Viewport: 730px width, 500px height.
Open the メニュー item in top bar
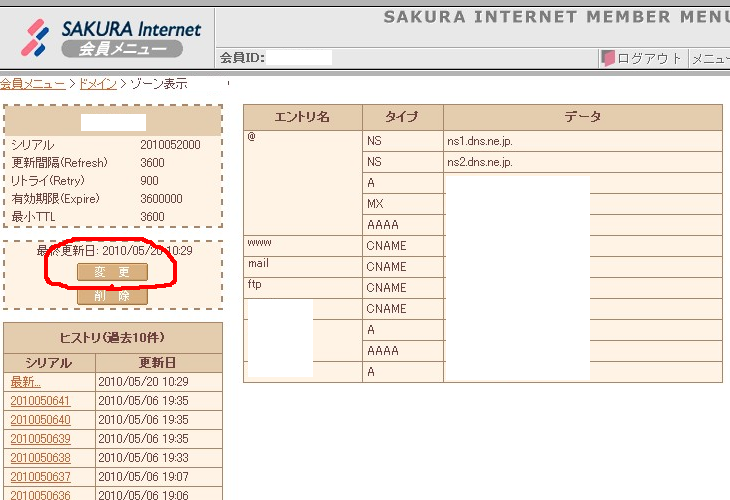pyautogui.click(x=710, y=58)
